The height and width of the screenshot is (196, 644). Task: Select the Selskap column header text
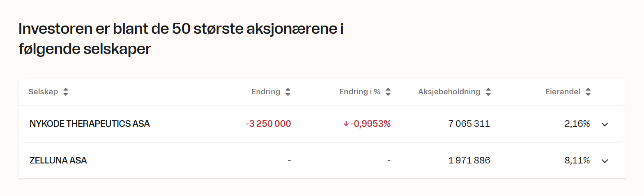[x=43, y=92]
